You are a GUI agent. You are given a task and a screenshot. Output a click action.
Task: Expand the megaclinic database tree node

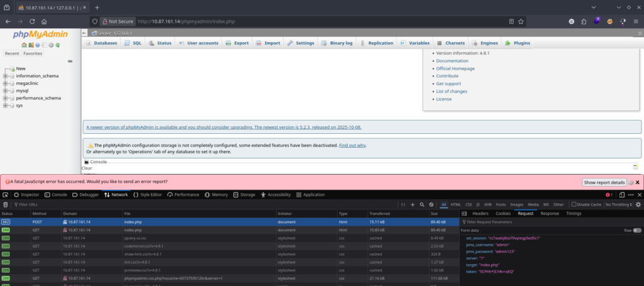tap(6, 83)
